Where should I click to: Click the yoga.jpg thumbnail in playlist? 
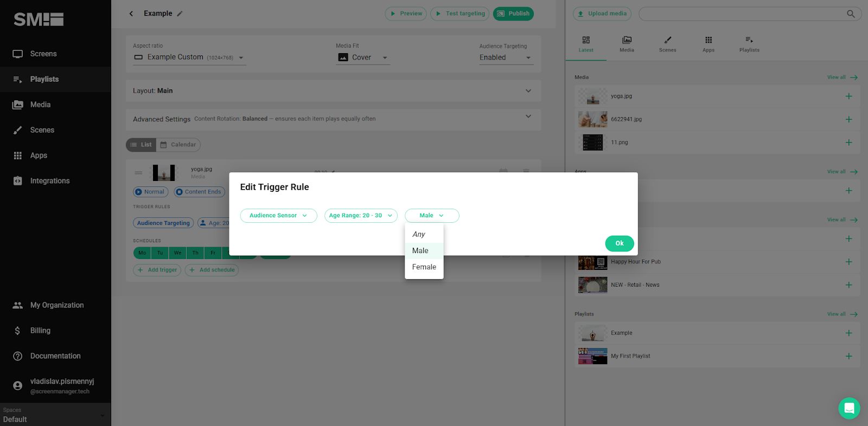click(164, 173)
